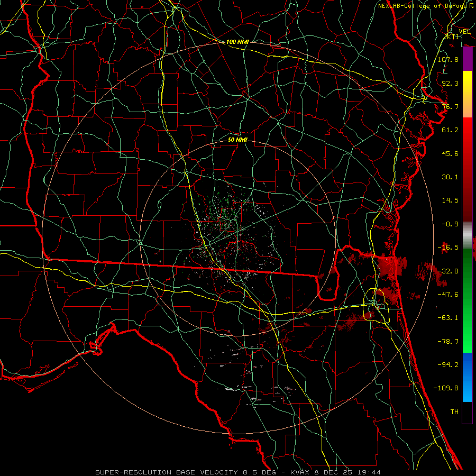Click the 107.8 velocity scale value
This screenshot has width=476, height=476.
click(x=448, y=59)
